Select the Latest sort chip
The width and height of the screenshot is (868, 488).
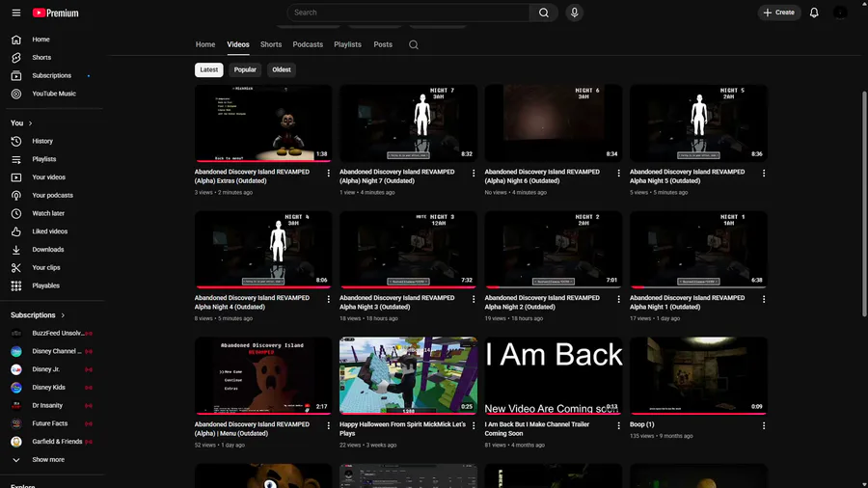208,69
